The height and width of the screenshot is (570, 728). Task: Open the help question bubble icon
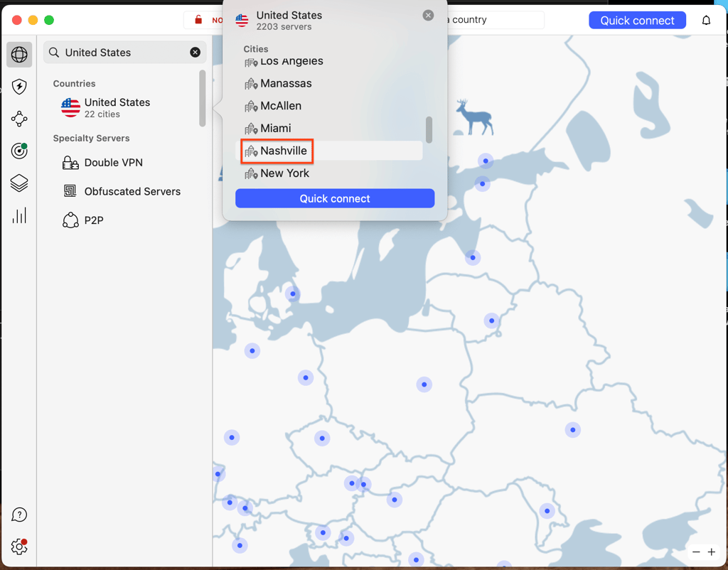19,515
